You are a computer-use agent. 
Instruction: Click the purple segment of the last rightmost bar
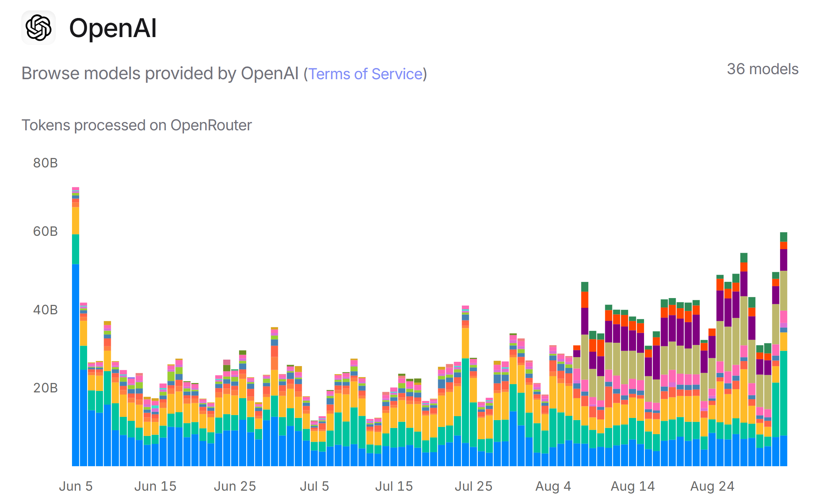[783, 260]
